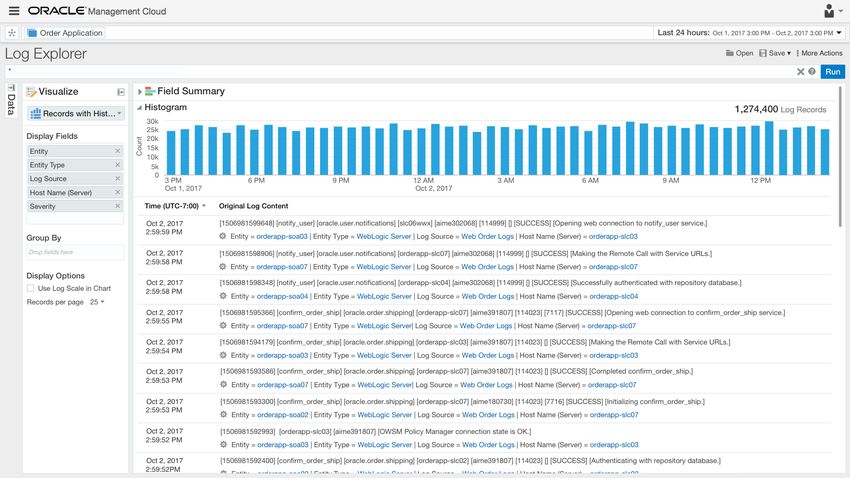Expand the Save dropdown
850x478 pixels.
point(775,53)
